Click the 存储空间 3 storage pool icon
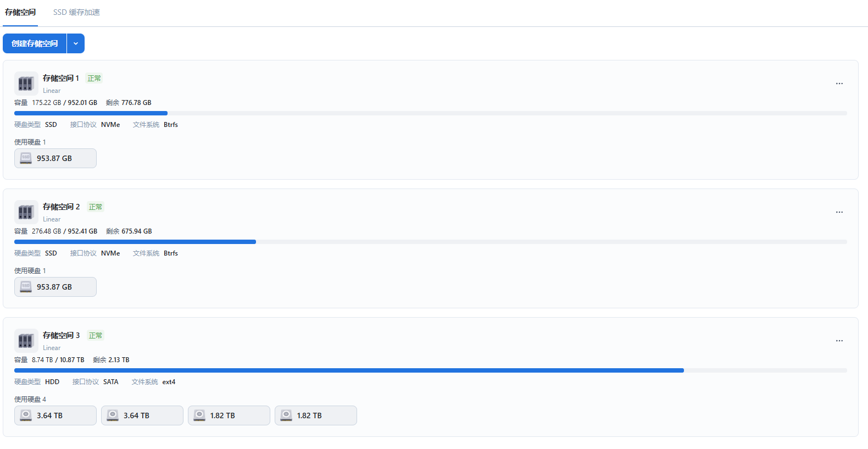The image size is (868, 449). click(x=26, y=341)
